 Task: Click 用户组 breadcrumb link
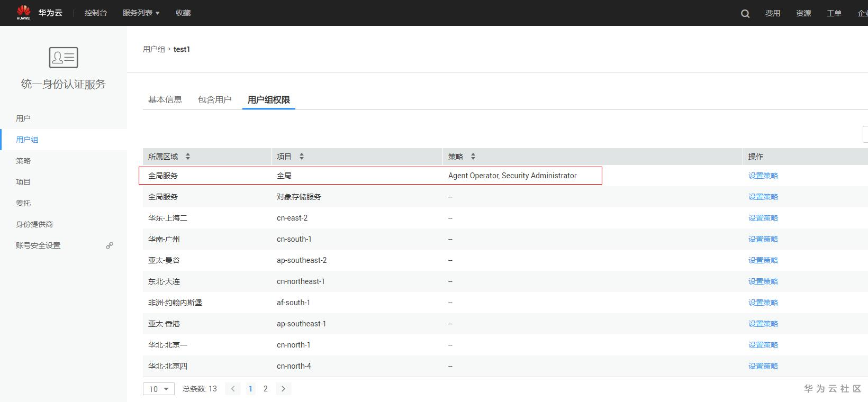pyautogui.click(x=154, y=49)
